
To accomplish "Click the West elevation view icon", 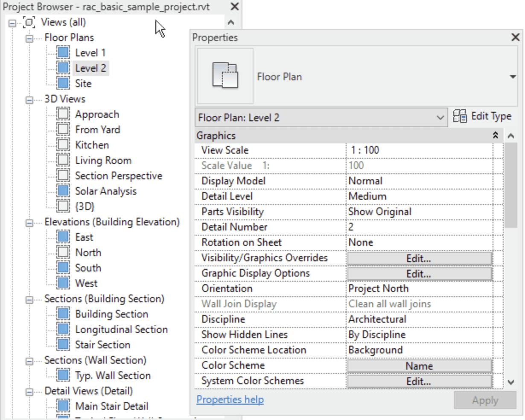I will pyautogui.click(x=63, y=283).
